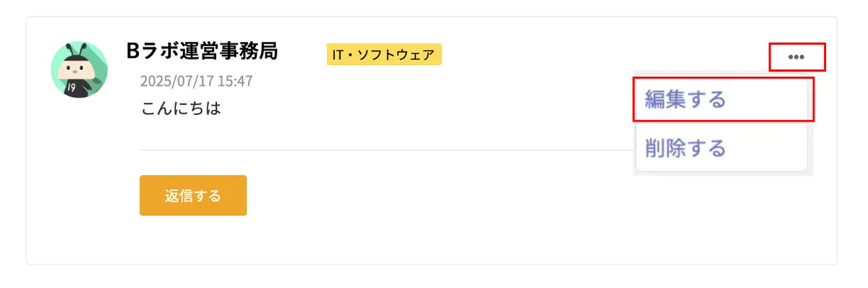Open the three-dot more options menu
Viewport: 868px width, 288px height.
tap(796, 57)
